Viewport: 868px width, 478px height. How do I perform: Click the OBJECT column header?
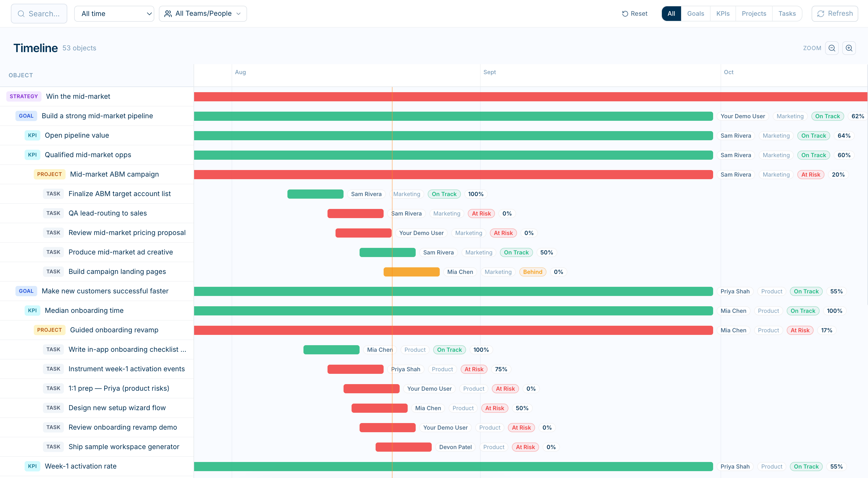click(x=21, y=76)
